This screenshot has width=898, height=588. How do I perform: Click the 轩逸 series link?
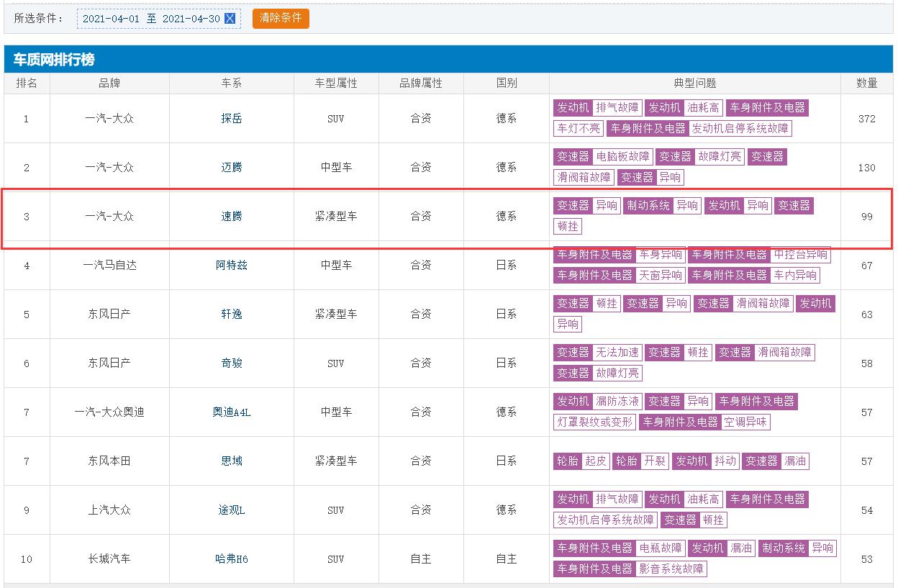pyautogui.click(x=232, y=315)
